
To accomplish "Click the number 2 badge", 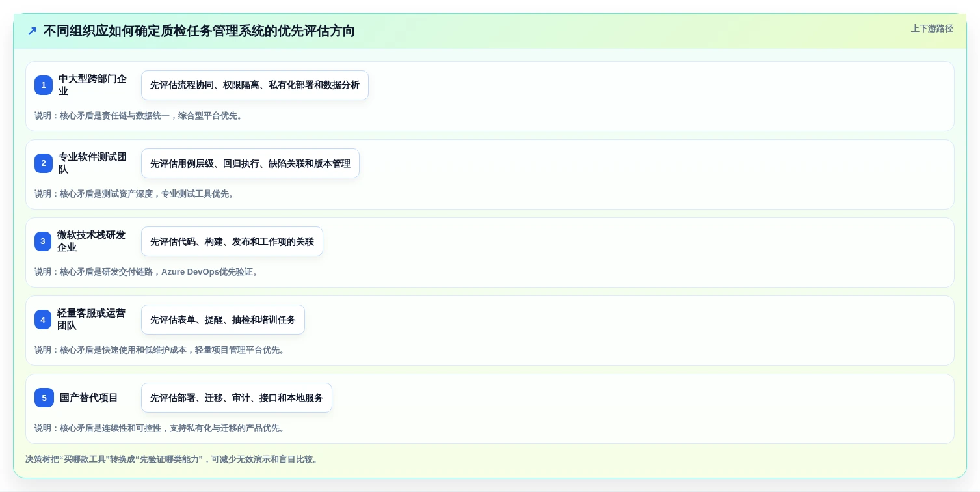I will click(x=44, y=163).
